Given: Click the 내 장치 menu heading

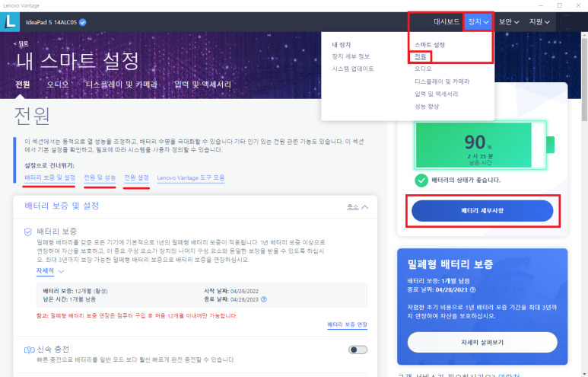Looking at the screenshot, I should (342, 45).
